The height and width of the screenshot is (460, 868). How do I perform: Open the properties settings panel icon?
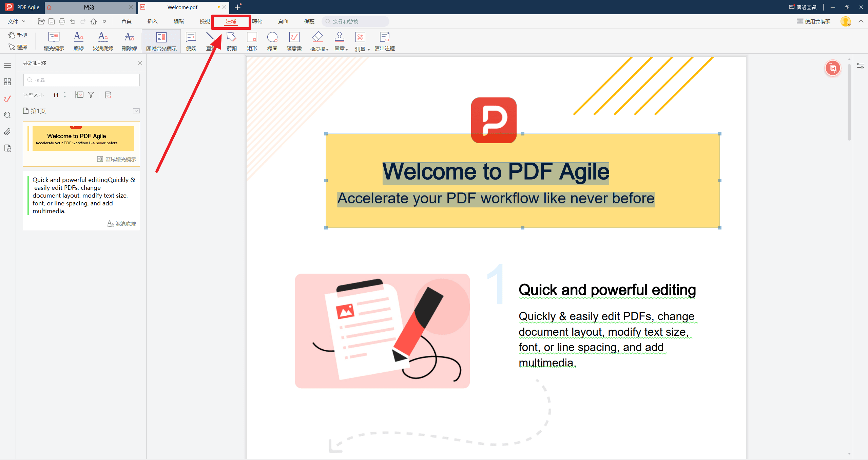coord(861,66)
